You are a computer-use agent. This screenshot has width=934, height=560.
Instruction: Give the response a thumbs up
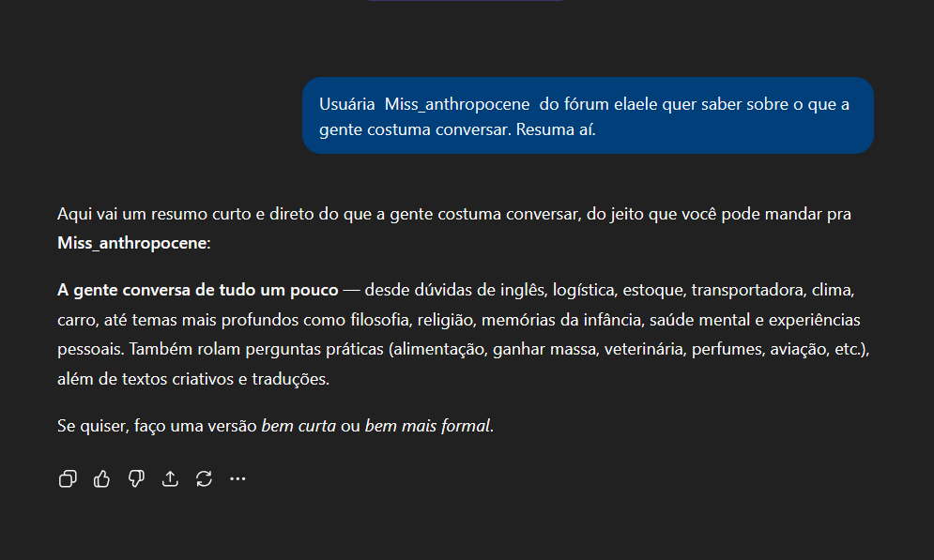102,479
